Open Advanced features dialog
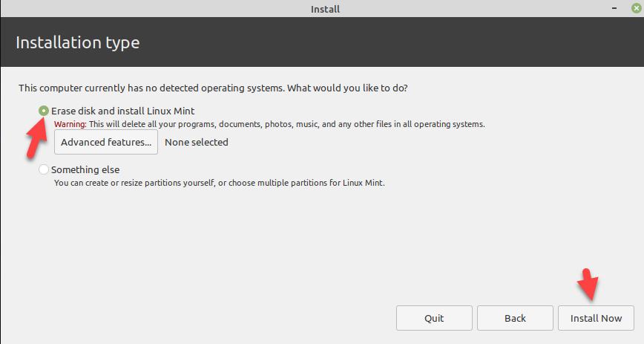 [x=106, y=142]
